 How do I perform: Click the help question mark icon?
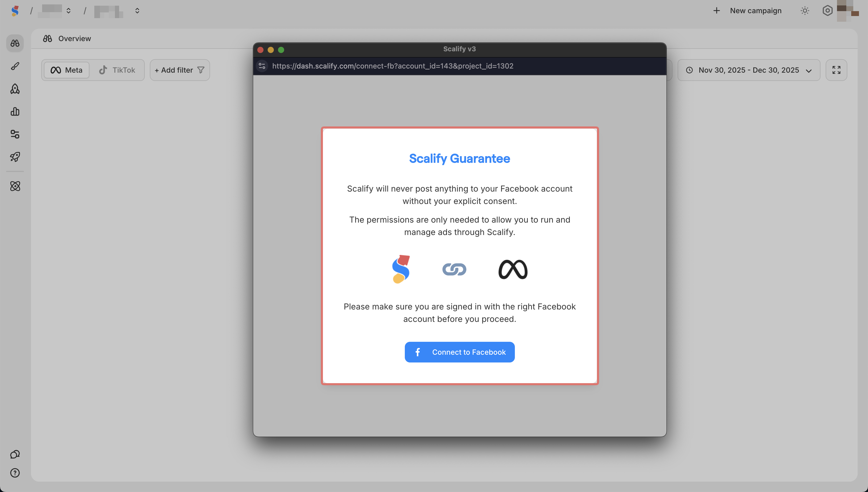click(x=15, y=473)
